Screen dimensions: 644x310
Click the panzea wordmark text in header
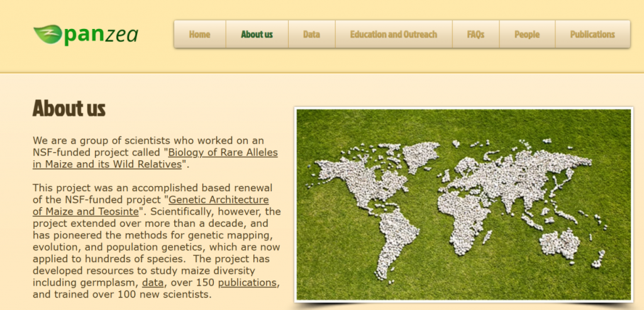pos(101,35)
